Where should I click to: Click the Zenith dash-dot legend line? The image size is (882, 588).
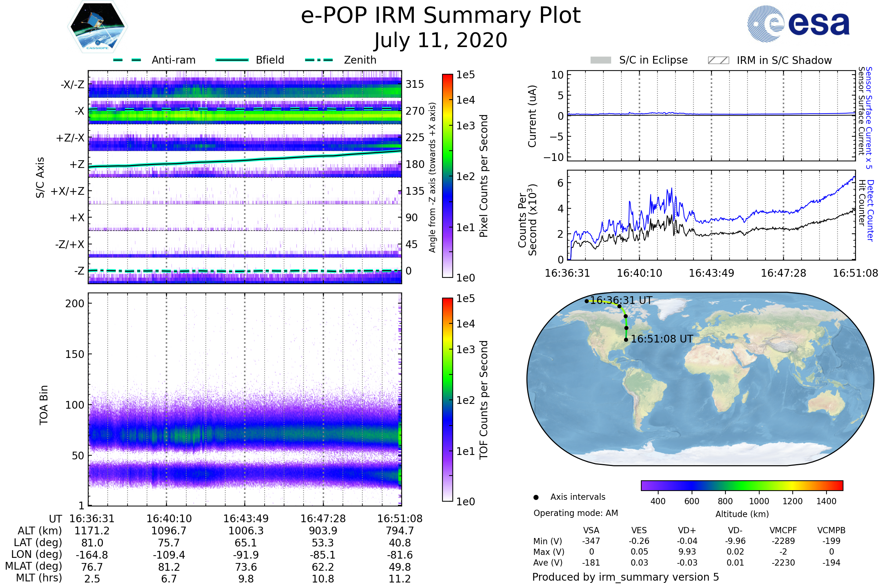pos(319,60)
